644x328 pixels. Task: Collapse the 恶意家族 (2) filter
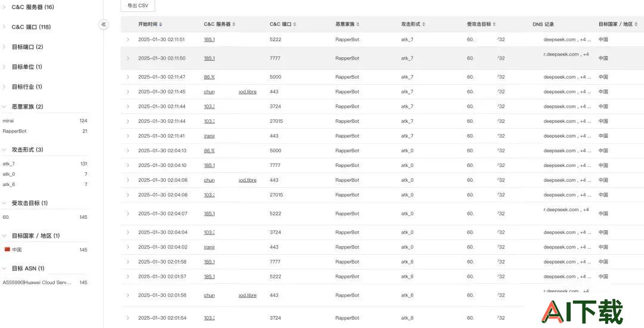tap(4, 107)
